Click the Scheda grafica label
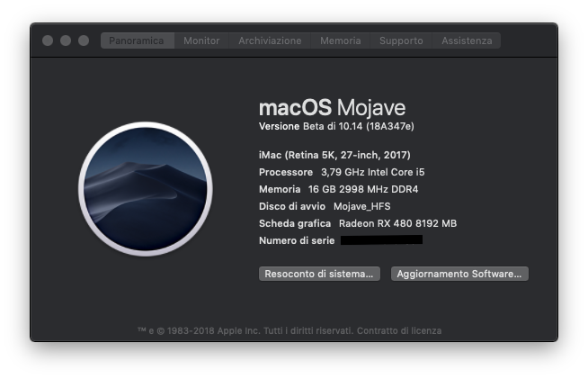The image size is (588, 379). pos(295,223)
